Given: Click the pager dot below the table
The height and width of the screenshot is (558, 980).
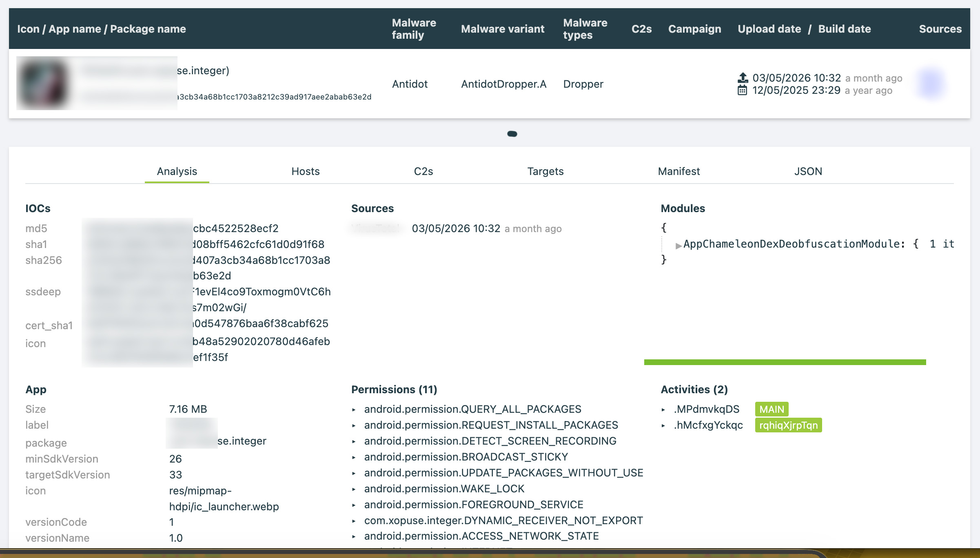Looking at the screenshot, I should pyautogui.click(x=512, y=134).
